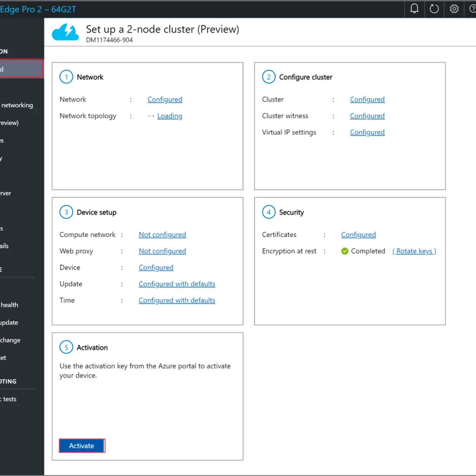Click step 4 Security number circle
Screen dimensions: 476x476
(x=269, y=212)
